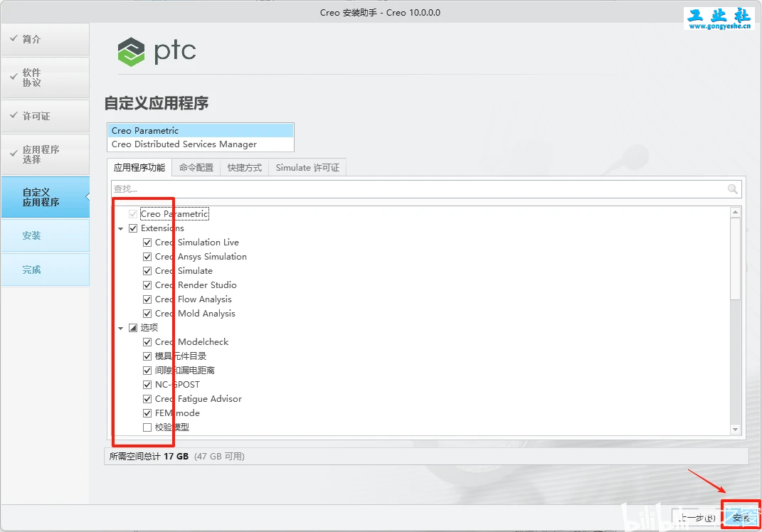This screenshot has width=762, height=532.
Task: Open the 命令配置 tab
Action: click(196, 168)
